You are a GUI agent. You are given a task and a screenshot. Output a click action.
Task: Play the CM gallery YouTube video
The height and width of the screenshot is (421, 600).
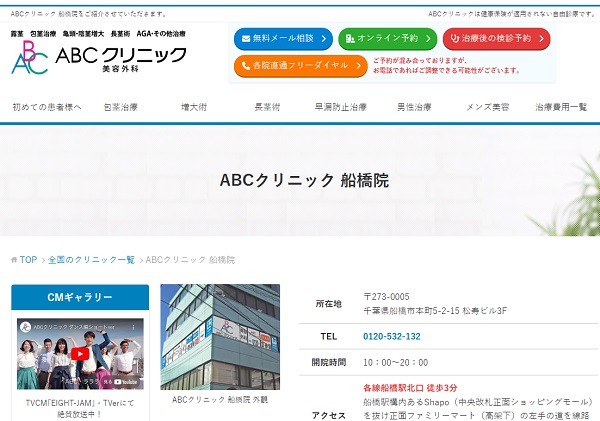[80, 354]
